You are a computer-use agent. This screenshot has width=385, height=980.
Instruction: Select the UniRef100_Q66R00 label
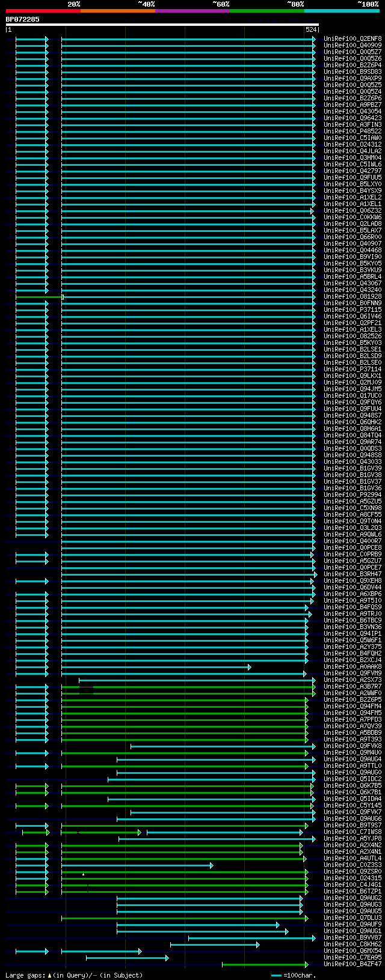click(x=353, y=237)
